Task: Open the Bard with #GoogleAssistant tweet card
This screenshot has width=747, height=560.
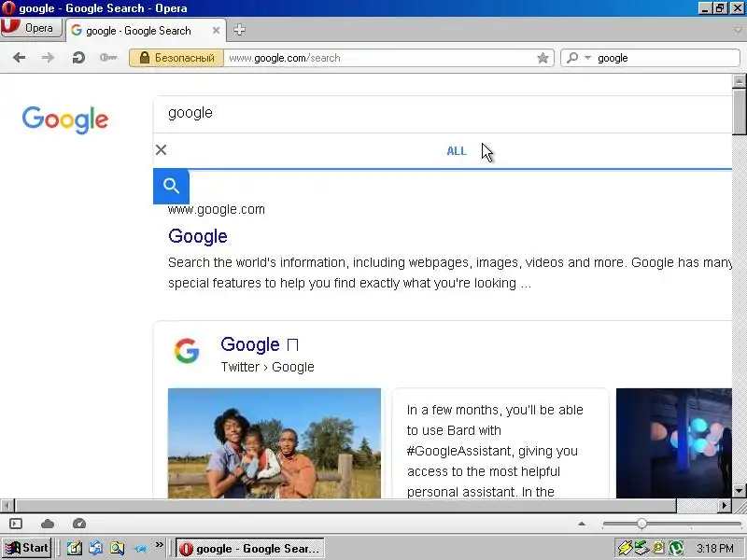Action: coord(500,443)
